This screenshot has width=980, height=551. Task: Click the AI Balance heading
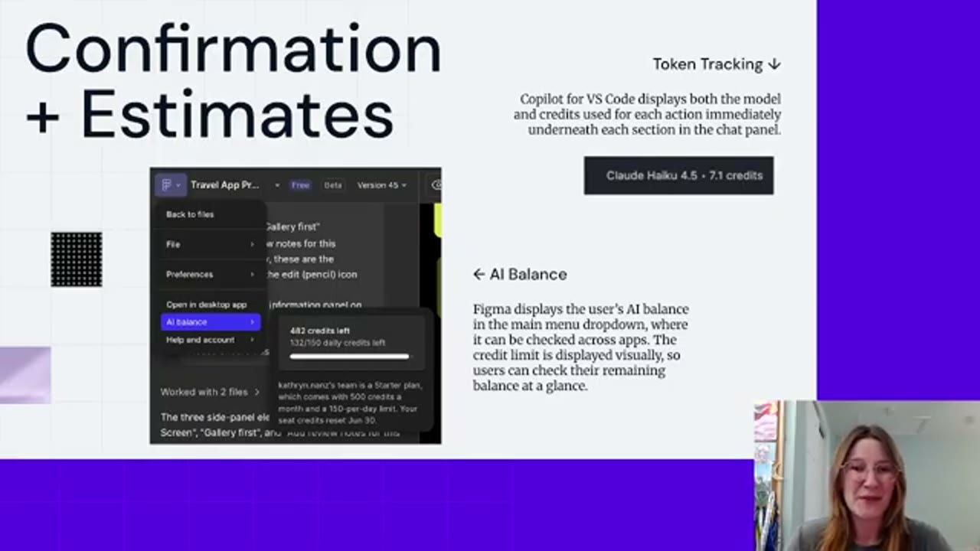[520, 274]
